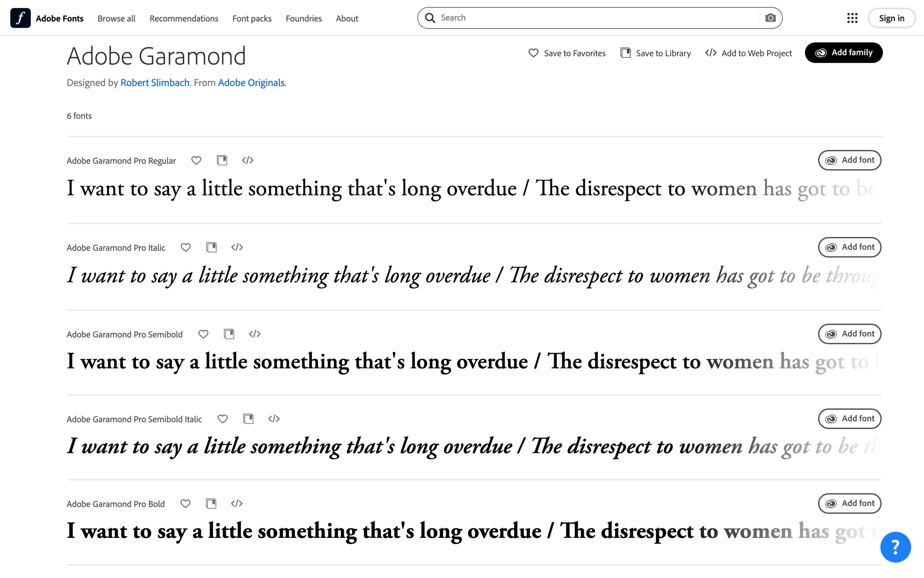Viewport: 924px width, 578px height.
Task: Open designer Robert Slimbach link
Action: click(x=155, y=83)
